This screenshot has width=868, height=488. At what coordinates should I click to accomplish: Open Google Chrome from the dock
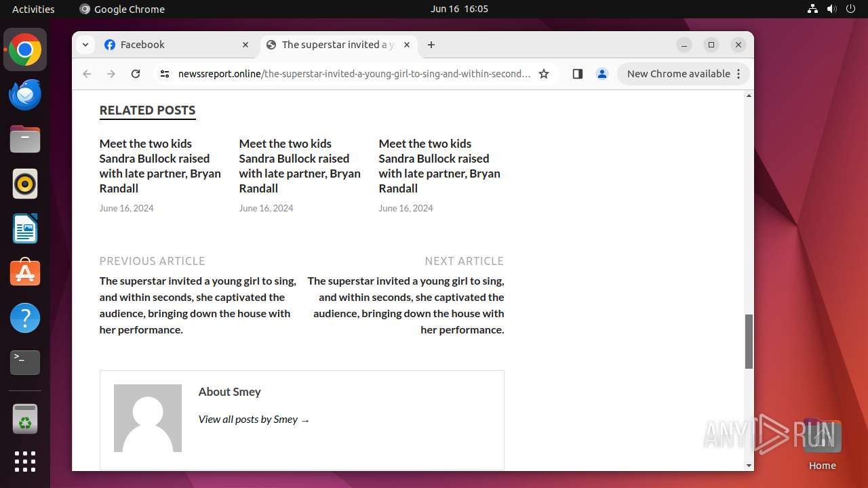(25, 50)
